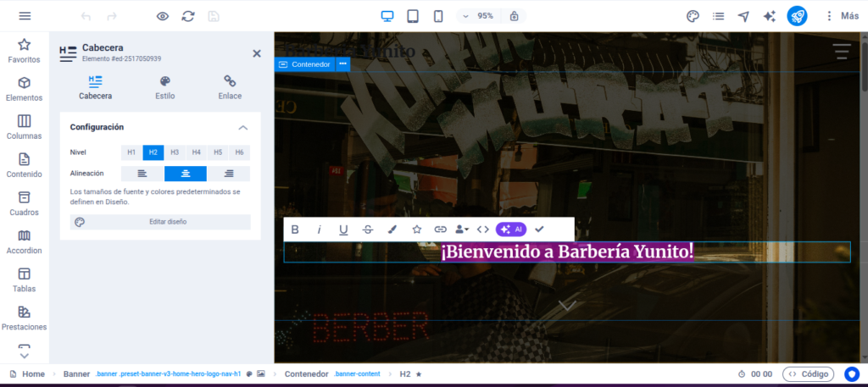This screenshot has height=387, width=868.
Task: Click the Editar diseño button
Action: [x=160, y=222]
